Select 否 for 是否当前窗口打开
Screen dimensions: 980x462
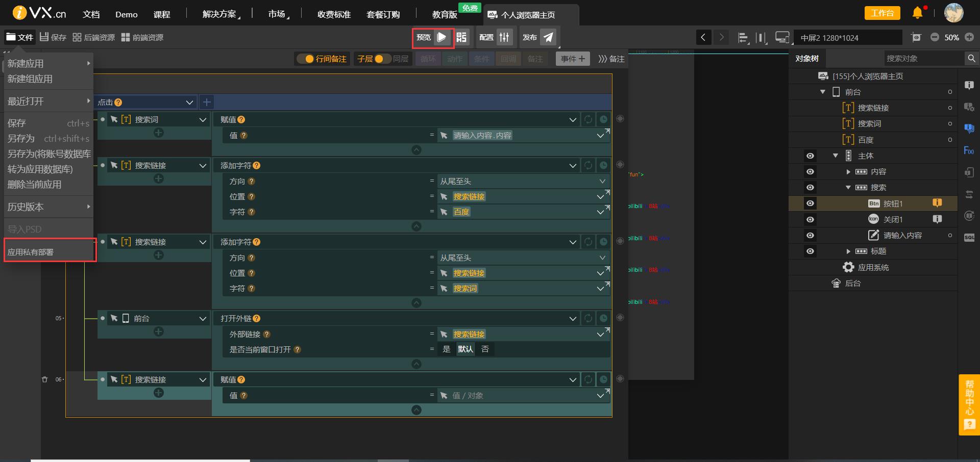click(485, 349)
